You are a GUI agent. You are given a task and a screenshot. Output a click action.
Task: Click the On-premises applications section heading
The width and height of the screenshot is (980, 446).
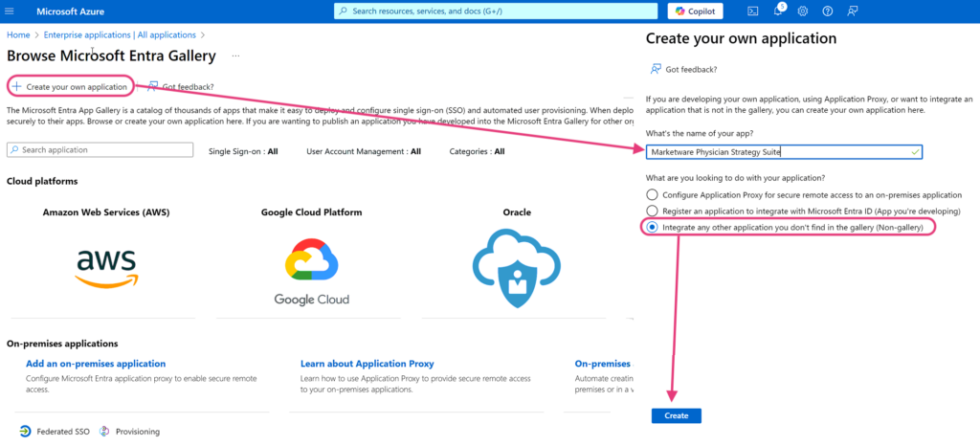tap(62, 344)
